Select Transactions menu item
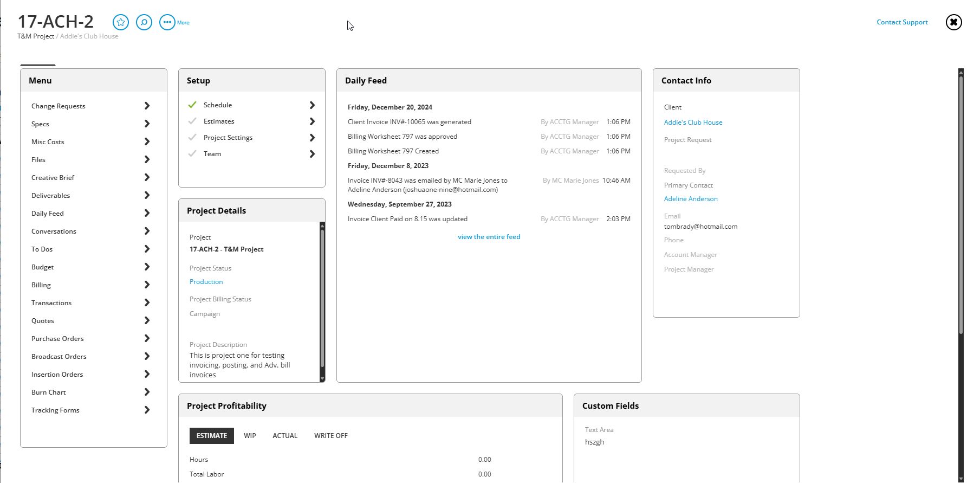Image resolution: width=980 pixels, height=483 pixels. (x=51, y=303)
